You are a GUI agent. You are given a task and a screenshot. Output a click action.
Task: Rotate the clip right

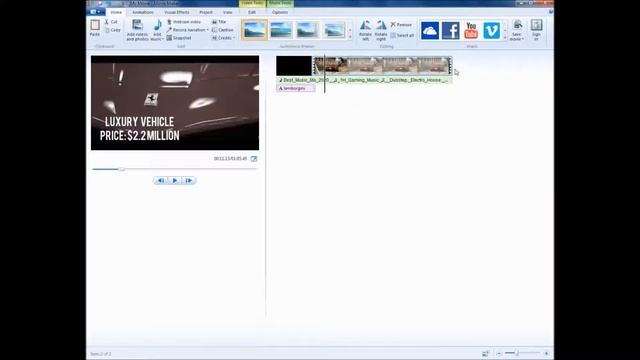381,30
